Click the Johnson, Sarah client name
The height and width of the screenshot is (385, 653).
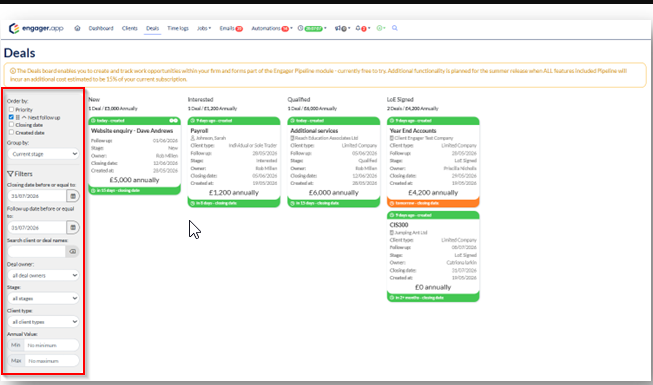click(210, 138)
